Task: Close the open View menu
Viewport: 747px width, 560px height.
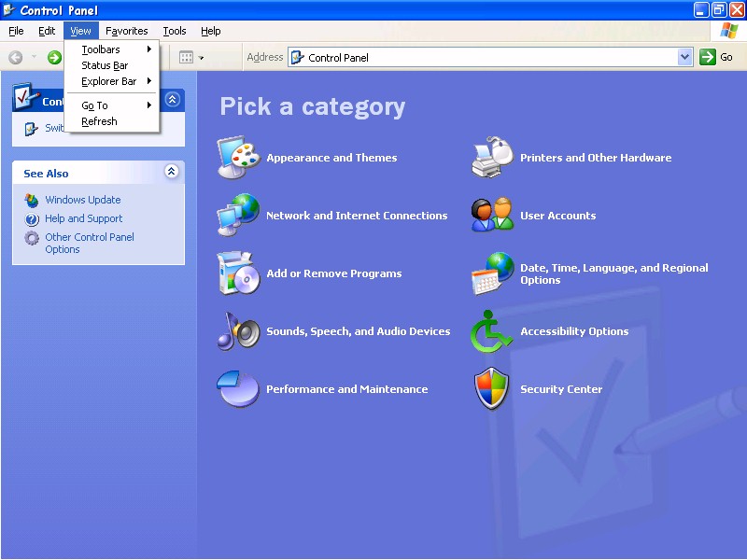Action: click(x=80, y=31)
